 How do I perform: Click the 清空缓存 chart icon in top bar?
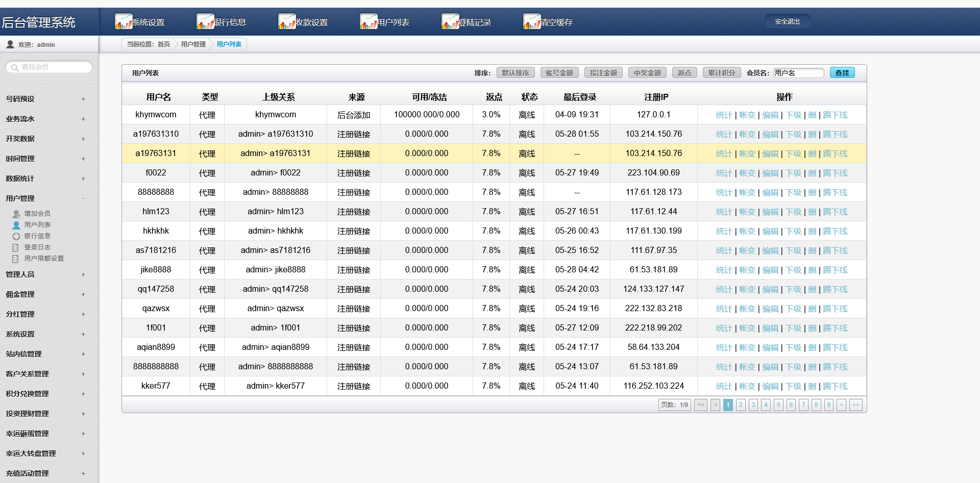[532, 21]
